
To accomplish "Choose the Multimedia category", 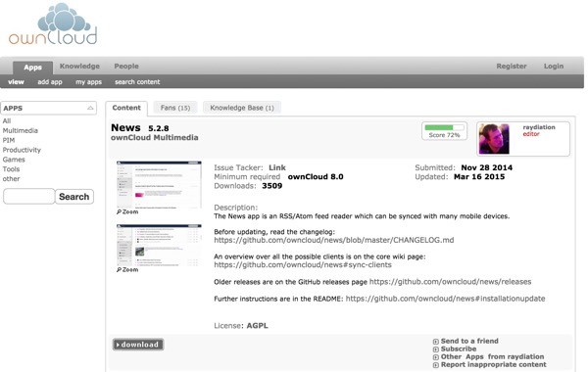I will (x=21, y=130).
